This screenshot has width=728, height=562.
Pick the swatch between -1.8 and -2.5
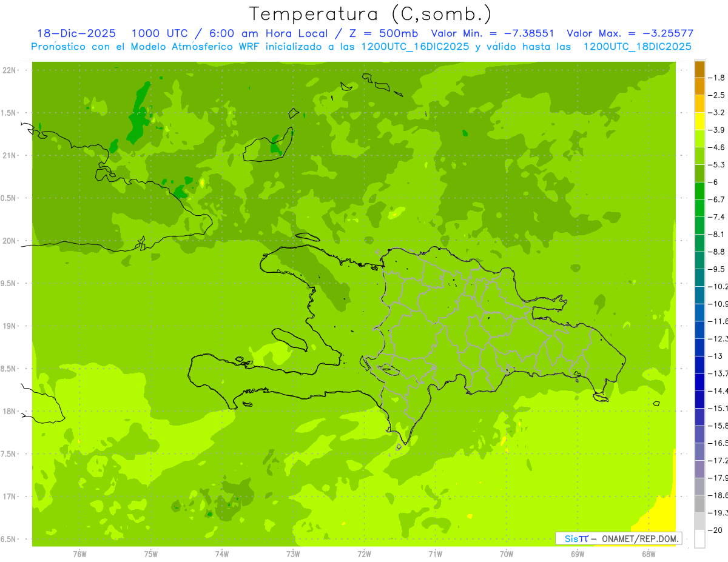(x=699, y=87)
